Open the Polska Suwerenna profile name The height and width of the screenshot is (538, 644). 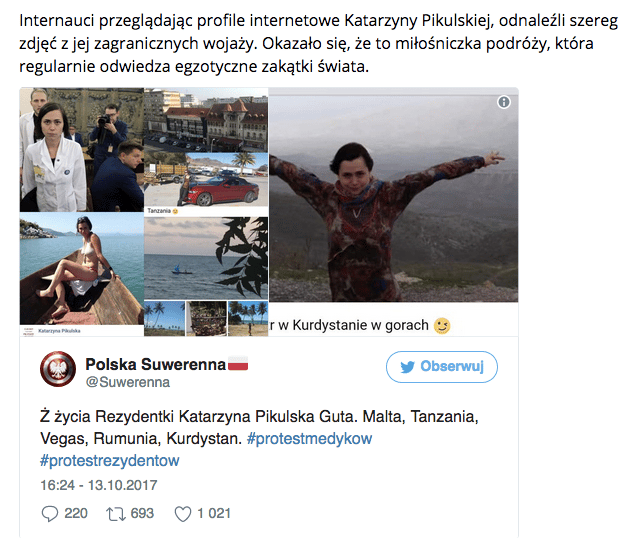point(156,364)
